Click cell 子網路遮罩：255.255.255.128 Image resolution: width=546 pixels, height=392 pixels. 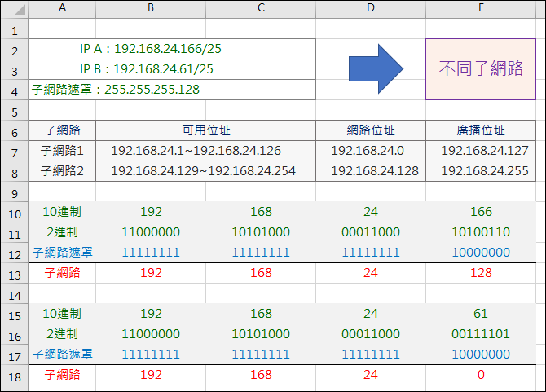pos(172,90)
